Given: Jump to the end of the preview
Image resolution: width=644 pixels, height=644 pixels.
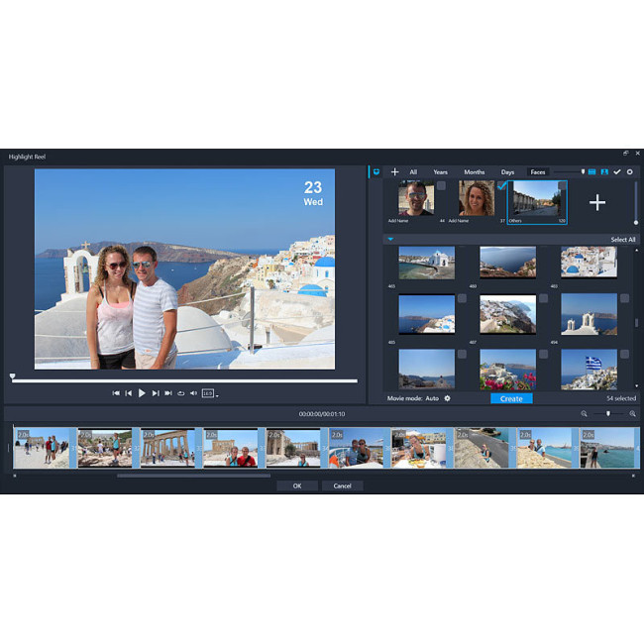Looking at the screenshot, I should (168, 393).
